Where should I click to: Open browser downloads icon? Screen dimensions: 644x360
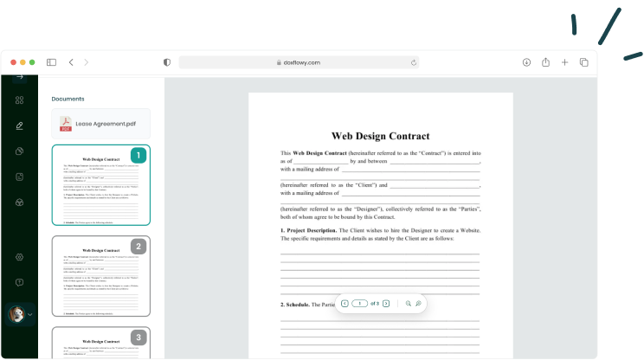point(526,62)
